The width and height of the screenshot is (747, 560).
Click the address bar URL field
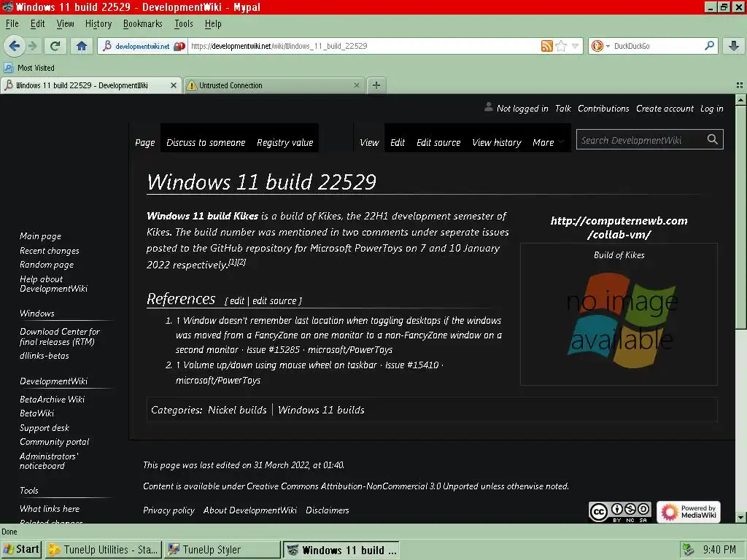pyautogui.click(x=364, y=46)
